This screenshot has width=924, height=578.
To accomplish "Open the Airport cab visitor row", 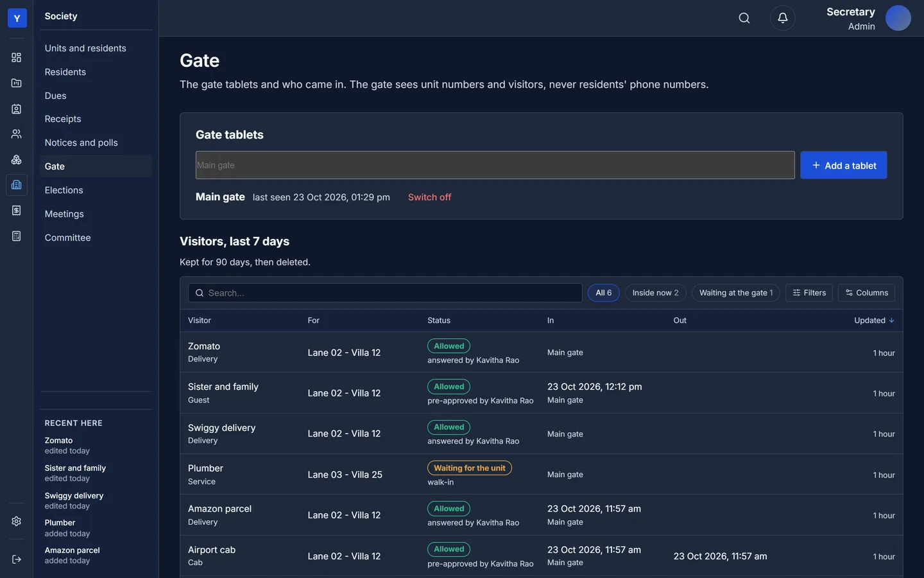I will [542, 556].
